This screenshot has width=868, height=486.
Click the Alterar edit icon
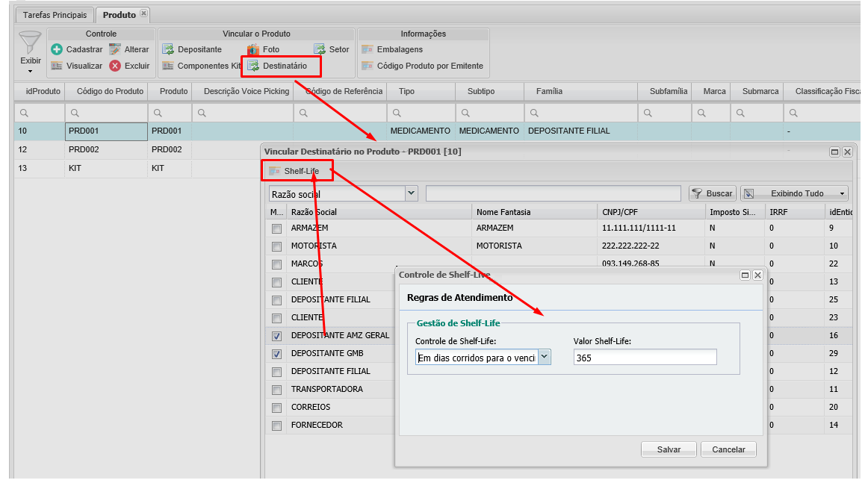pyautogui.click(x=114, y=49)
